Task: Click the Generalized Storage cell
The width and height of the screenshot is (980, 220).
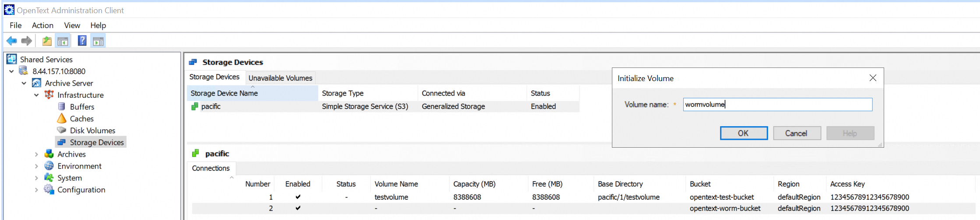Action: click(453, 106)
